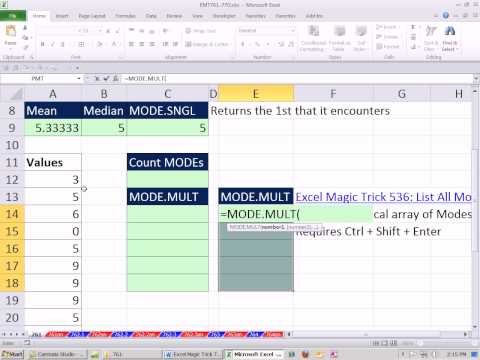Click Find & Select binoculars icon
The image size is (480, 360).
[x=450, y=31]
